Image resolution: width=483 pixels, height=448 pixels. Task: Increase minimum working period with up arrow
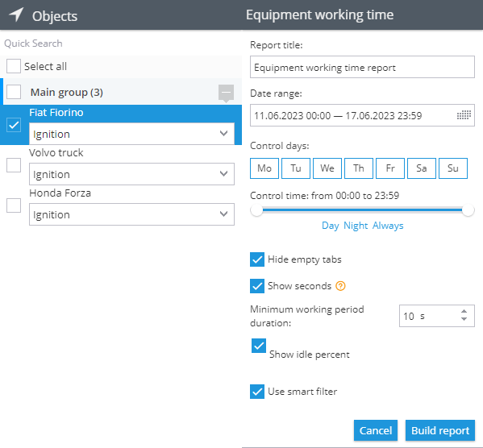point(464,311)
